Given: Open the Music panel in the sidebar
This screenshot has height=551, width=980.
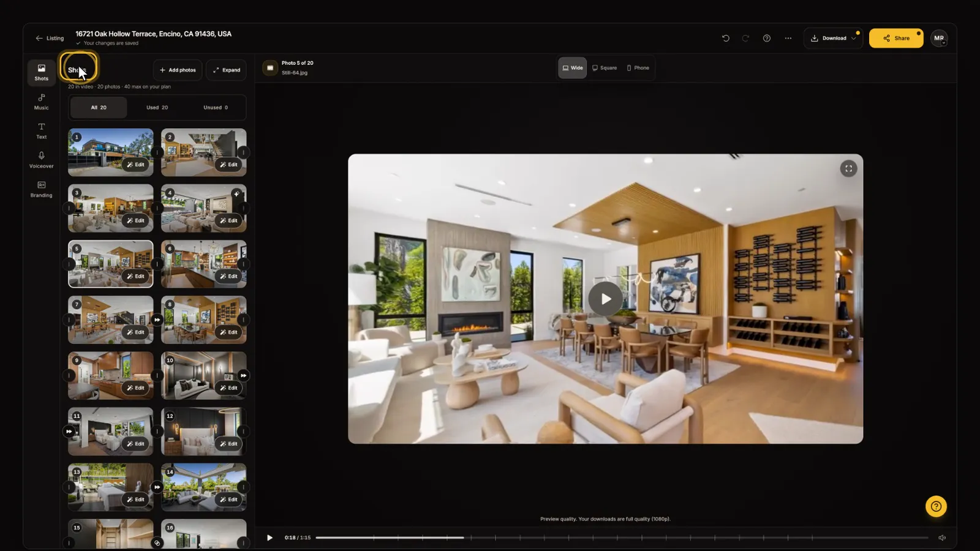Looking at the screenshot, I should point(41,102).
